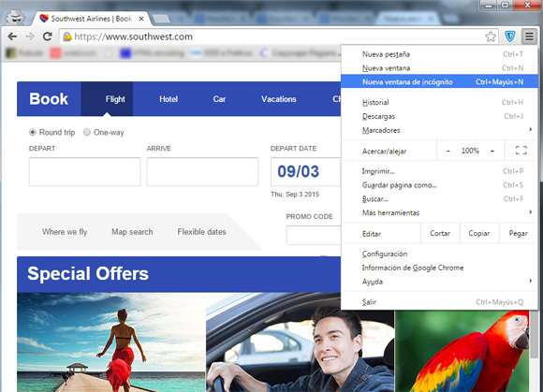Screen dimensions: 543x392
Task: Click the incognito spy icon
Action: point(15,17)
